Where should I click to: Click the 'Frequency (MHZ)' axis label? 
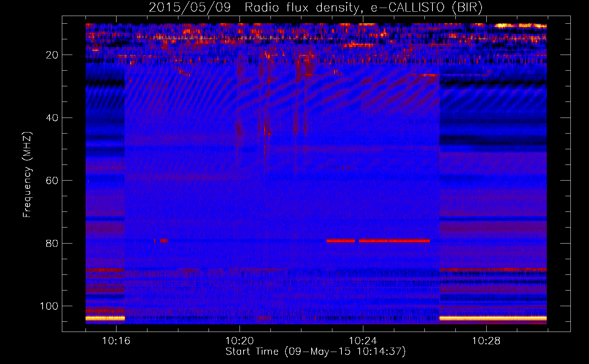coord(27,175)
